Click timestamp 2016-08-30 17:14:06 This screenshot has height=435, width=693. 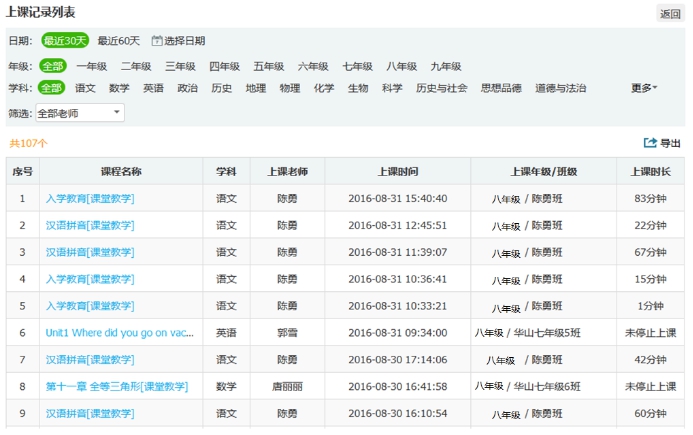click(x=398, y=359)
